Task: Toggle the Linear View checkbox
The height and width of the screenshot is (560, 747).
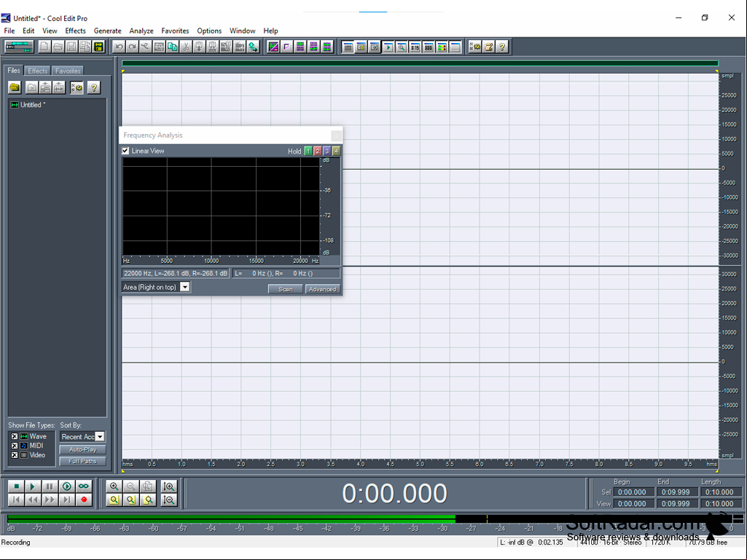Action: pos(126,151)
